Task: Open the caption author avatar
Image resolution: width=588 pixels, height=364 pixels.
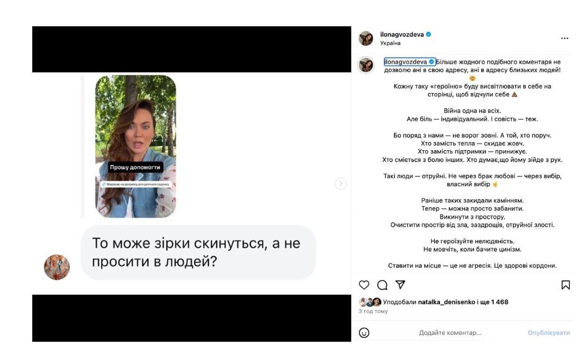Action: coord(366,65)
